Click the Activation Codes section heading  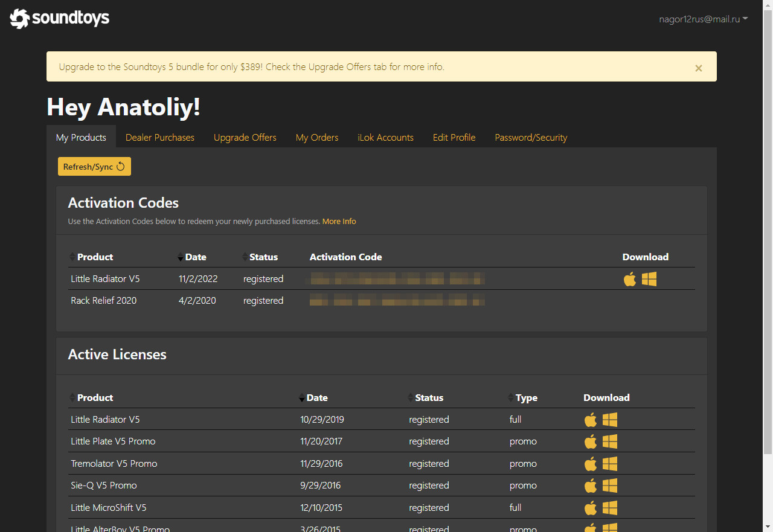[123, 203]
